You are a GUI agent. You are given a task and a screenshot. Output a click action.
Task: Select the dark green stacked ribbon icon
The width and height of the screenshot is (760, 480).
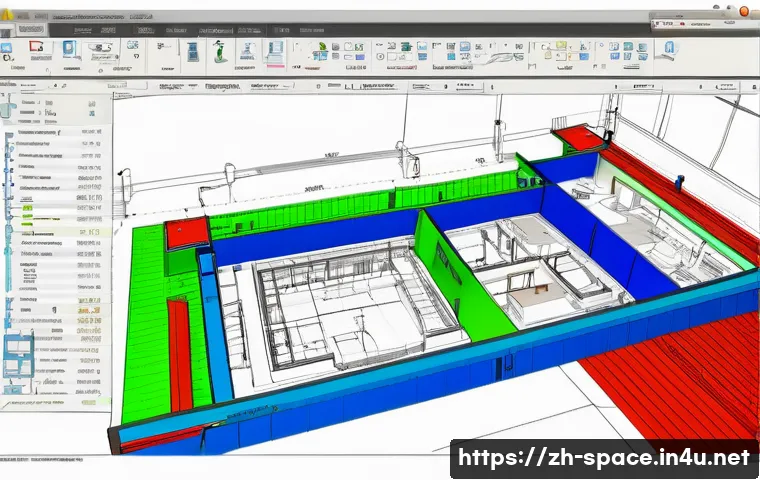click(x=406, y=47)
